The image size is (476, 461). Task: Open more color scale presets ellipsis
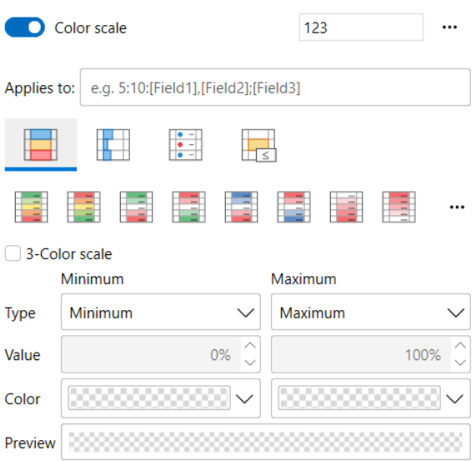point(457,208)
